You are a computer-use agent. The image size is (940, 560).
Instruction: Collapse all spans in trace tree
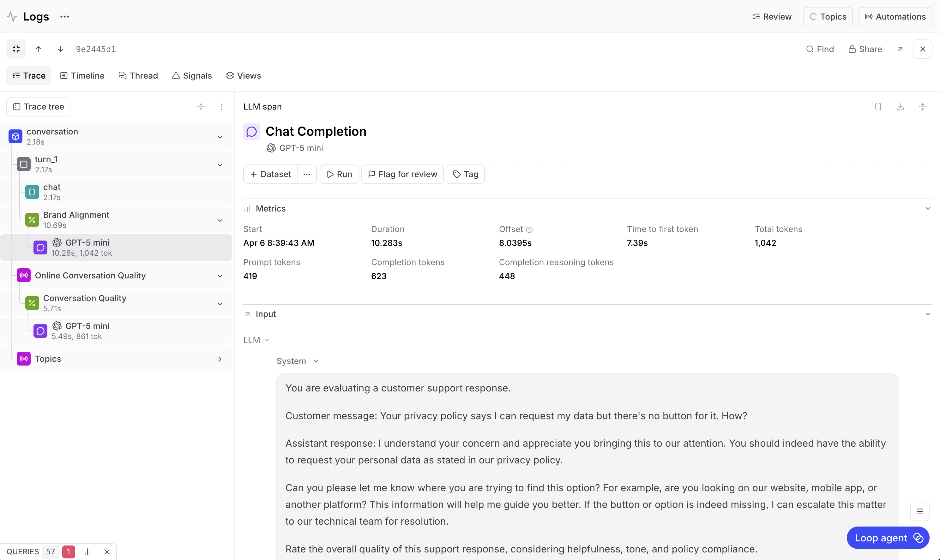201,107
